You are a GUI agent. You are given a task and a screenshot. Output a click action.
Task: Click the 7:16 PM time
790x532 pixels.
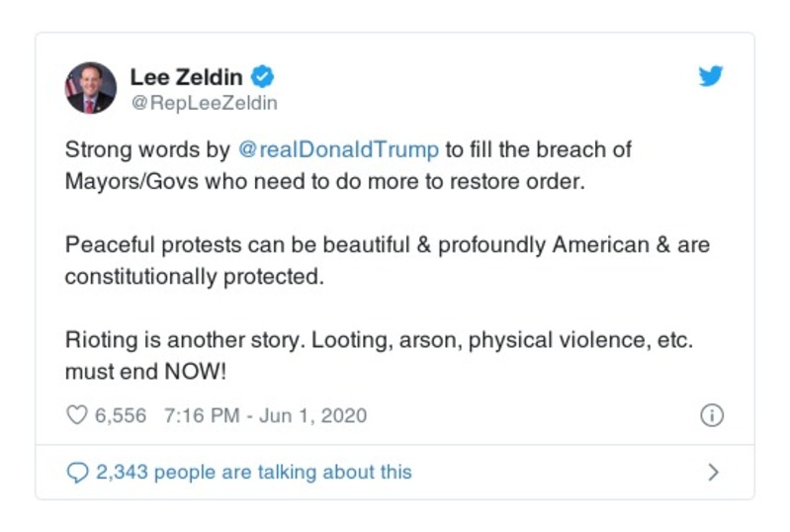202,415
